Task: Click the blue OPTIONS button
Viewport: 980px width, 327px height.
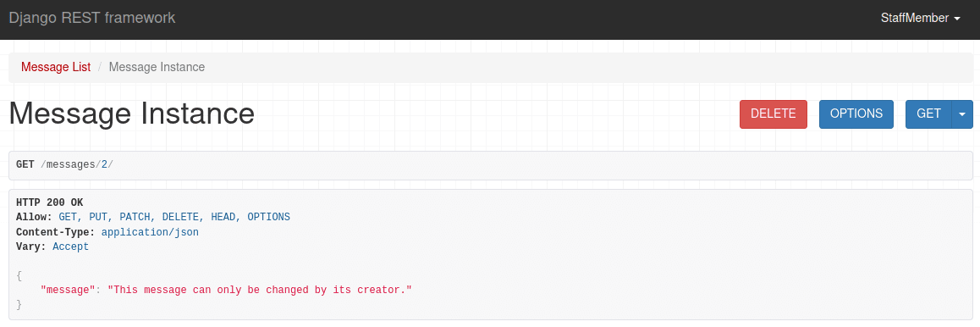Action: 856,114
